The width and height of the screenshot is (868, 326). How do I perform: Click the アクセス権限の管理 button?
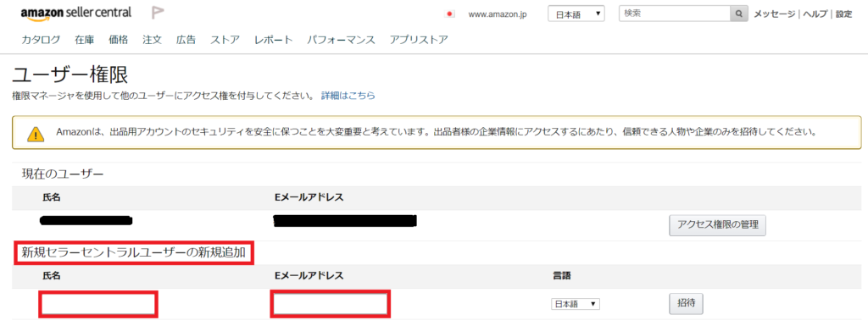(717, 225)
